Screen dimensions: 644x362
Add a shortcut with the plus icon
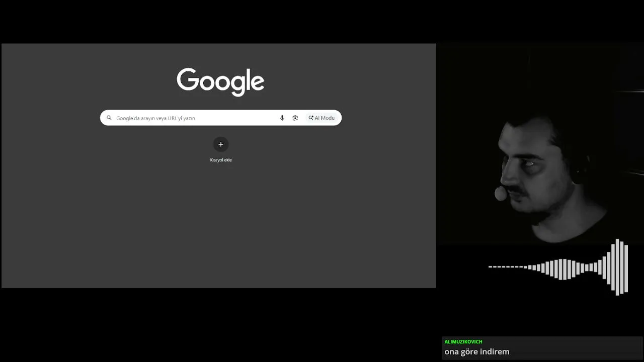(x=221, y=144)
